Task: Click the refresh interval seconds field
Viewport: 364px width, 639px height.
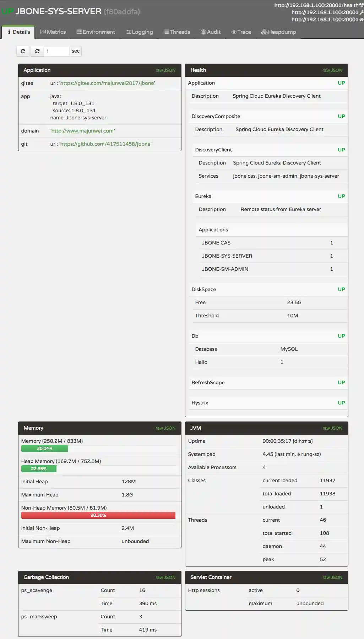Action: (x=56, y=51)
